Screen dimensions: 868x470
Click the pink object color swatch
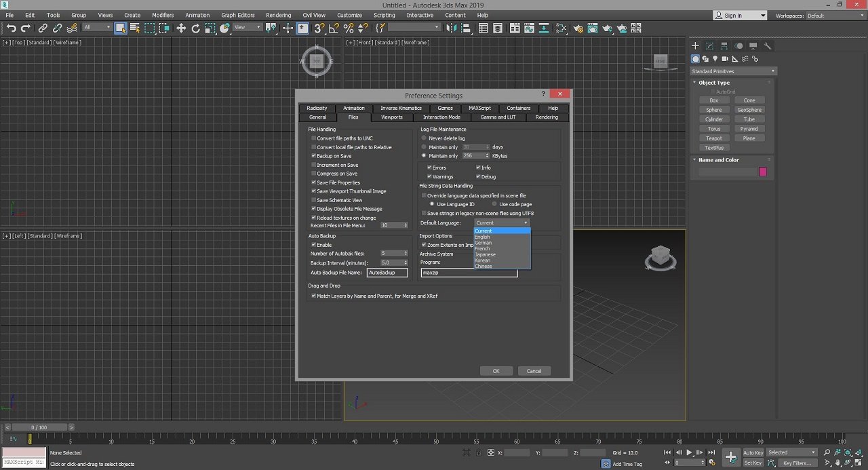click(762, 172)
